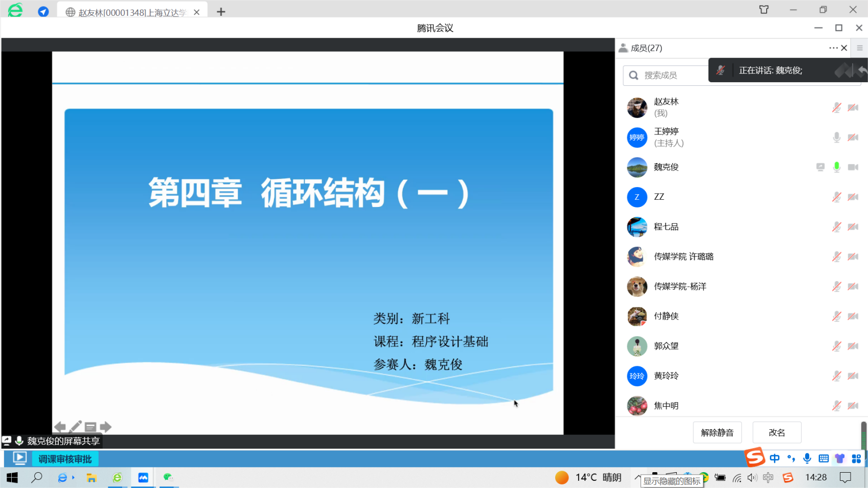The image size is (868, 488).
Task: Click the 14°C 晴朗 weather widget
Action: pos(588,477)
